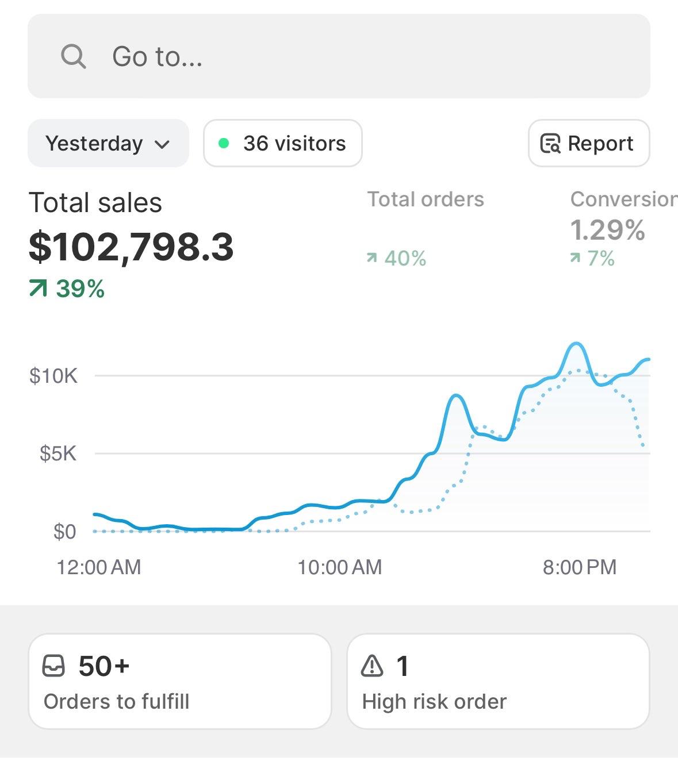
Task: Open the Yesterday date range dropdown
Action: click(x=108, y=143)
